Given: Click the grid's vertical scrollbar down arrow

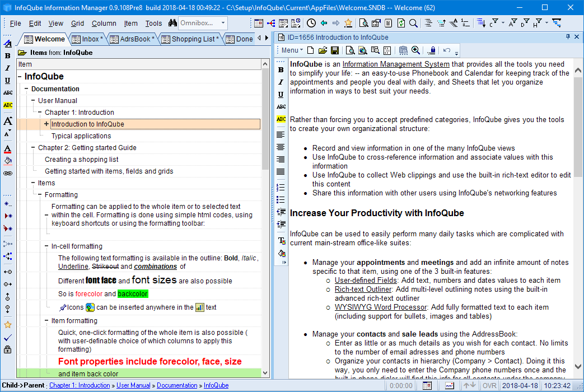Looking at the screenshot, I should 265,372.
